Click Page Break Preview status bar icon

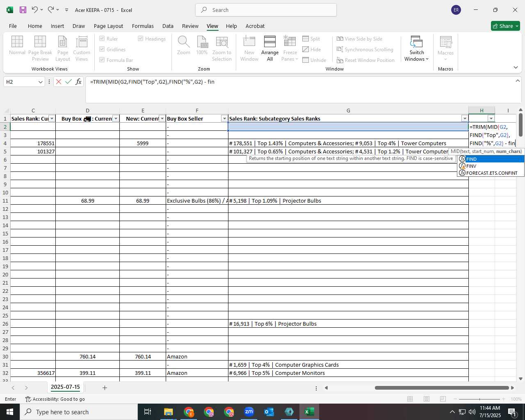pyautogui.click(x=443, y=399)
